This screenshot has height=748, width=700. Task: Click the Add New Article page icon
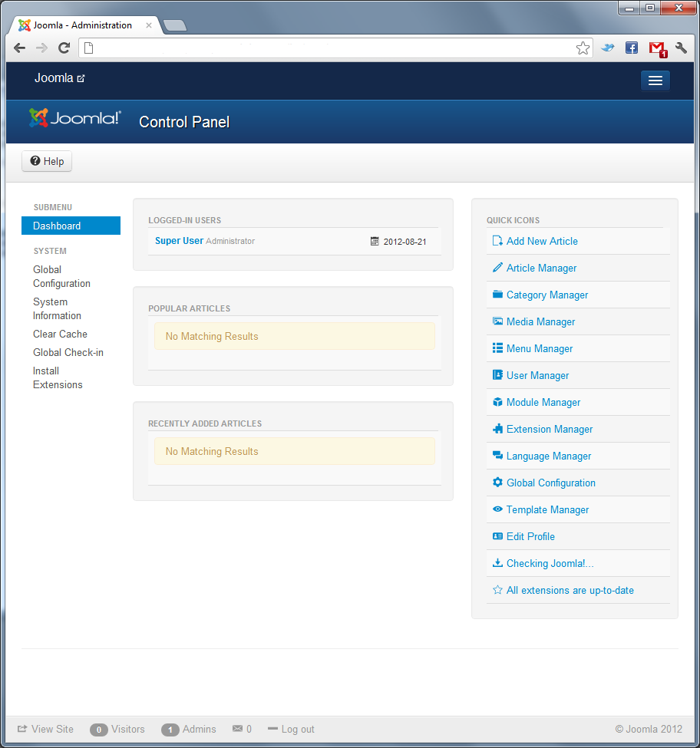[x=497, y=241]
